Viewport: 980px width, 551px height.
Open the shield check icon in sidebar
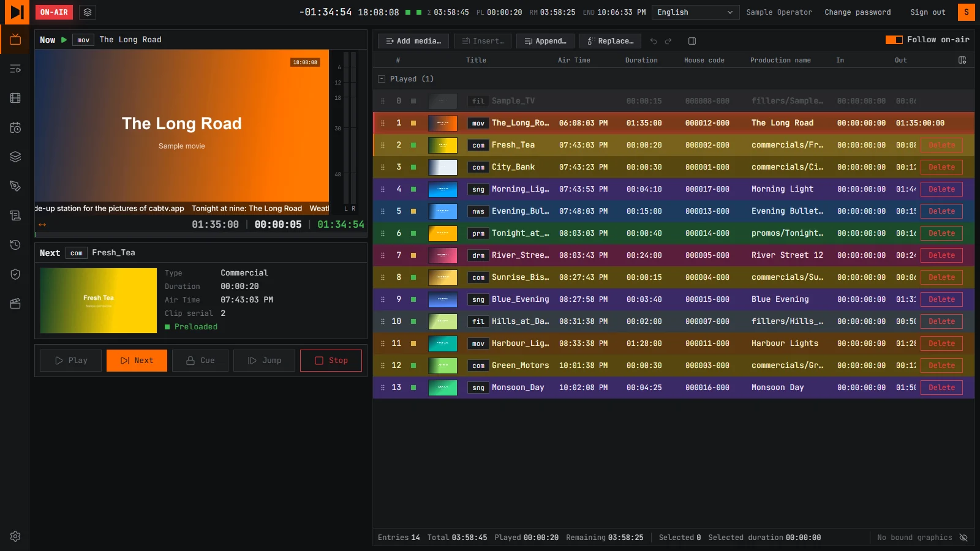pyautogui.click(x=15, y=274)
